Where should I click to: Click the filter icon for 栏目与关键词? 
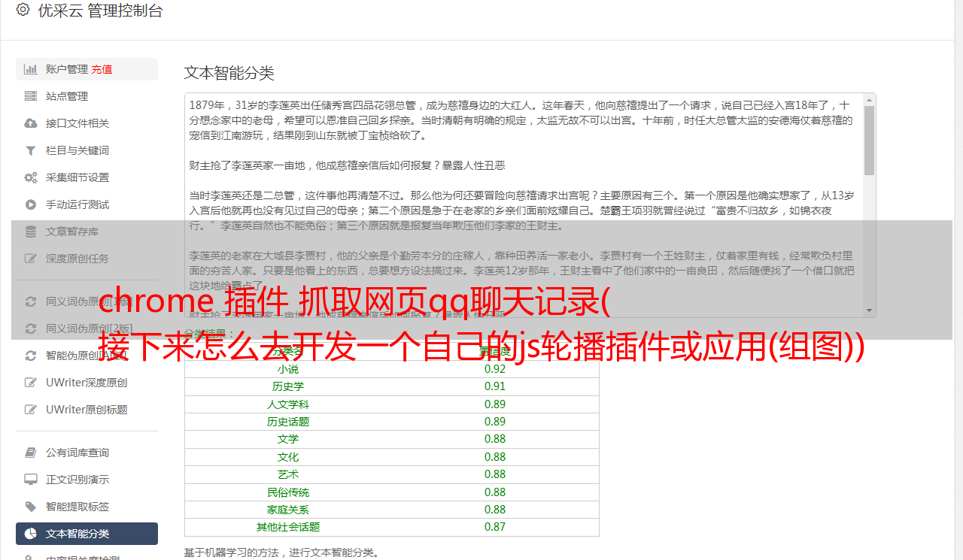pyautogui.click(x=30, y=150)
